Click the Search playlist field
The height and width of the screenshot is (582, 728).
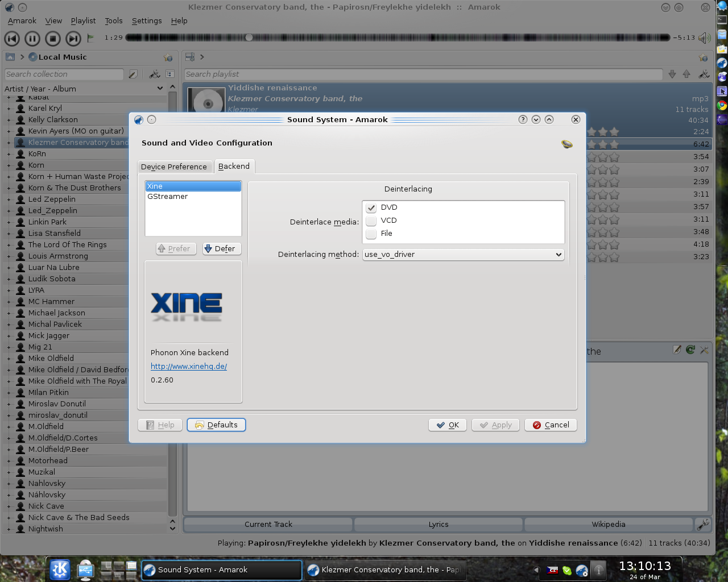pyautogui.click(x=424, y=74)
